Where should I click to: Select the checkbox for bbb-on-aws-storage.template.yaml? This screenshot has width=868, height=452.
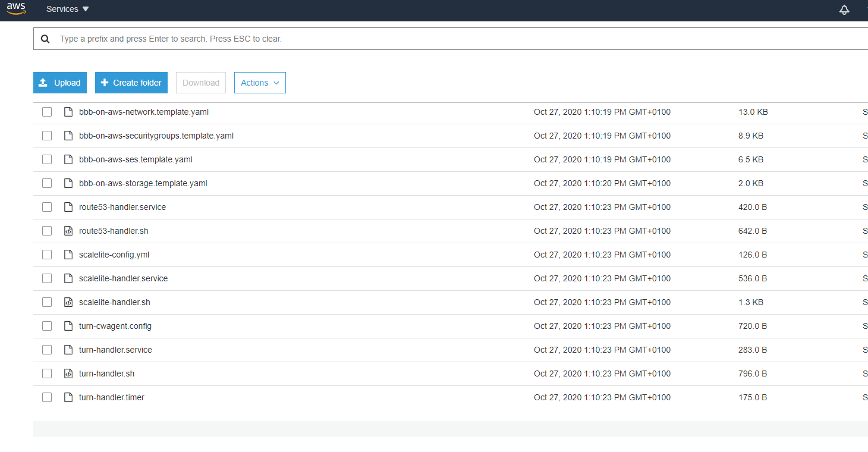[x=47, y=183]
